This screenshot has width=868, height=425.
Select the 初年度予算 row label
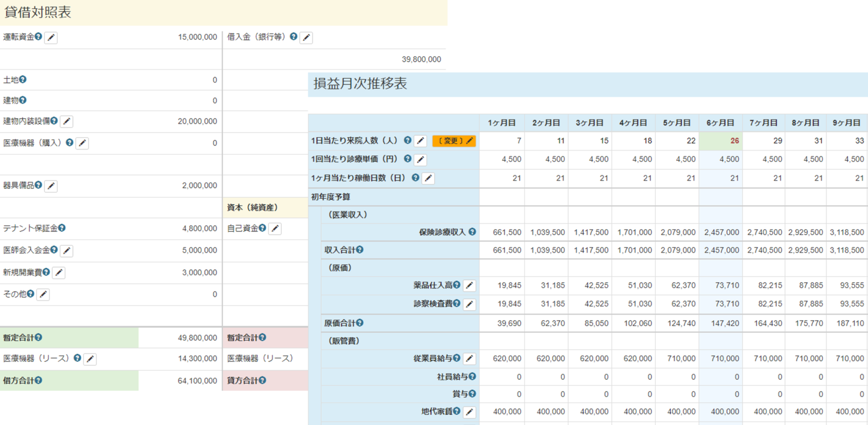pos(331,197)
